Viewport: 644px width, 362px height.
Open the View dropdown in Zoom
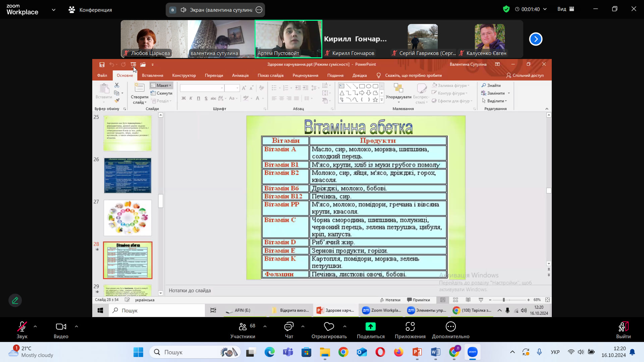566,9
